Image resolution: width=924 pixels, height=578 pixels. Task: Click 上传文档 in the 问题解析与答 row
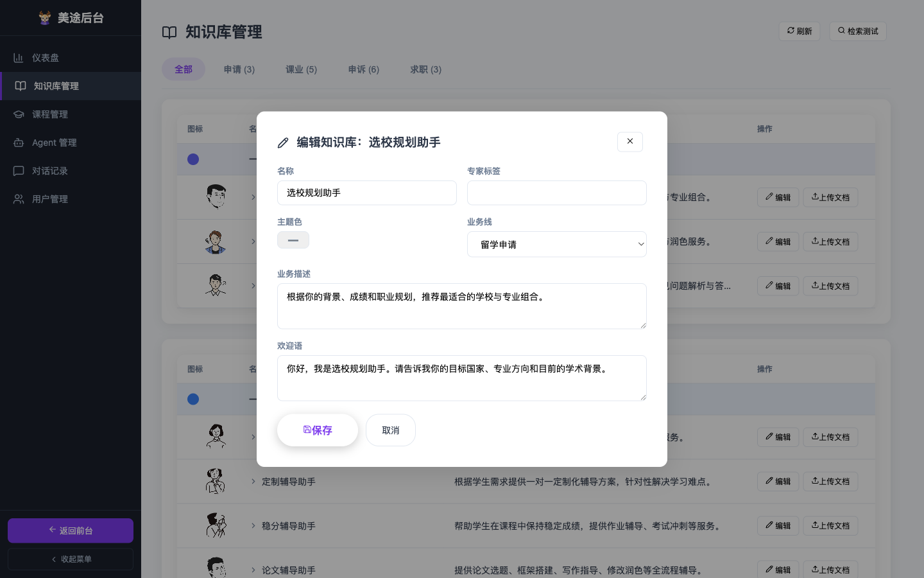(830, 286)
